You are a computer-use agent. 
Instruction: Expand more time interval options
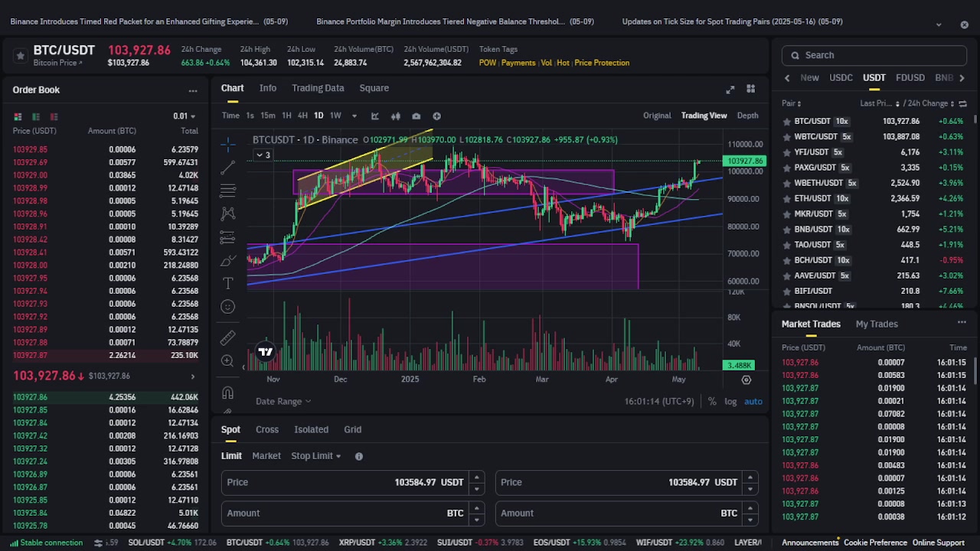(354, 116)
